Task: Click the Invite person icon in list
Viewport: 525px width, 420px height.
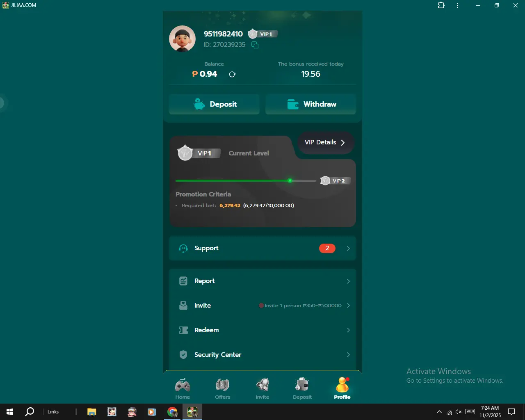Action: pos(183,306)
